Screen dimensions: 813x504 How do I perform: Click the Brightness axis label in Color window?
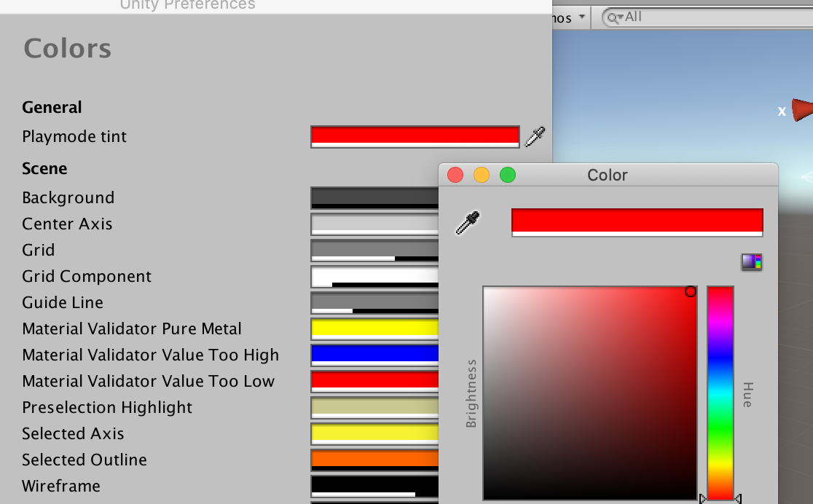click(471, 393)
